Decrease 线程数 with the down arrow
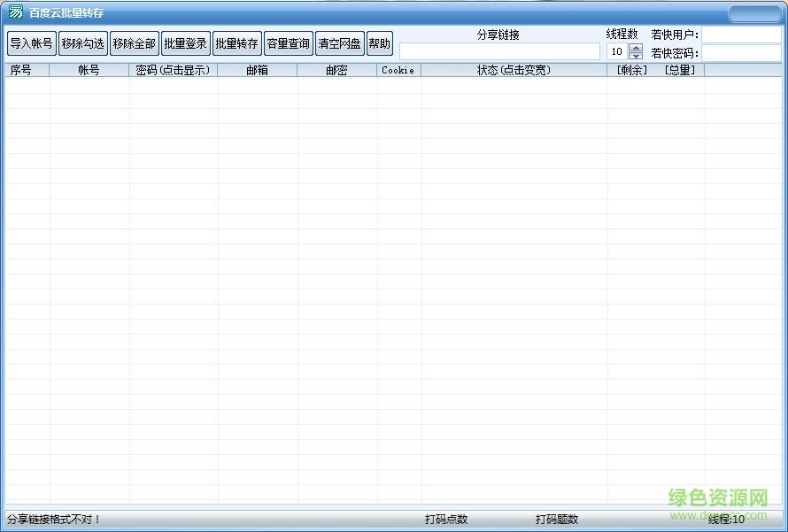 coord(636,56)
